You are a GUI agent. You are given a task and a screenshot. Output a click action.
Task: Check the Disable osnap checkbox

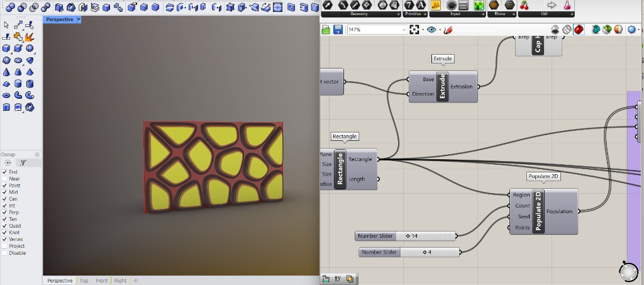click(4, 253)
